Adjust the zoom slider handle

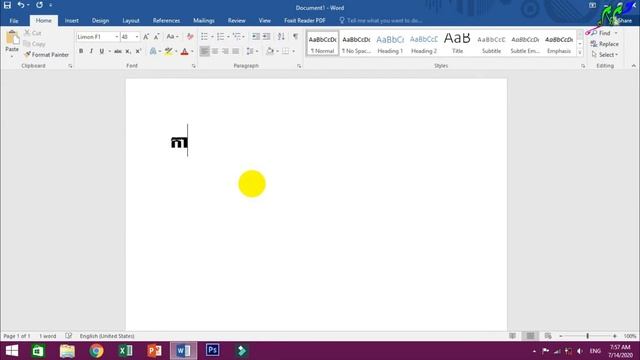587,336
